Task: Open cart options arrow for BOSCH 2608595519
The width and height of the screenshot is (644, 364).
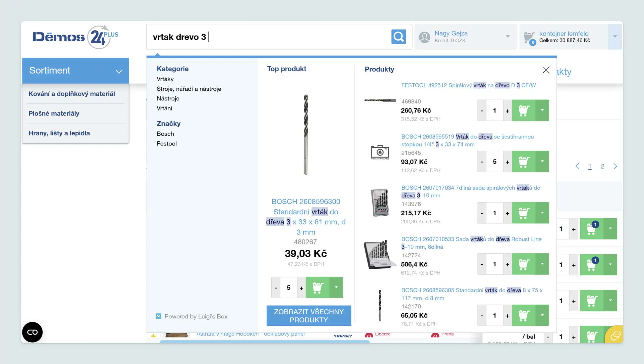Action: pyautogui.click(x=542, y=161)
